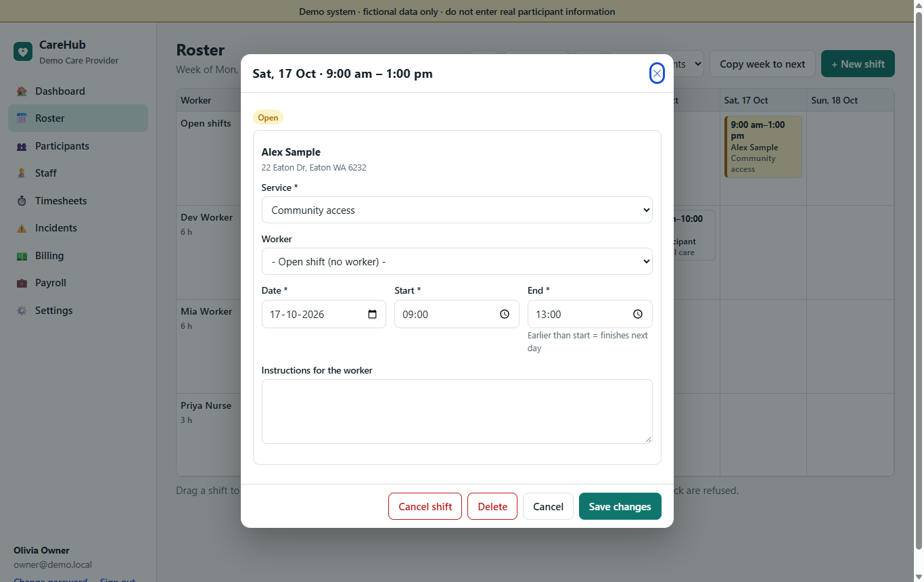
Task: Click the Dev Worker row label
Action: 206,217
